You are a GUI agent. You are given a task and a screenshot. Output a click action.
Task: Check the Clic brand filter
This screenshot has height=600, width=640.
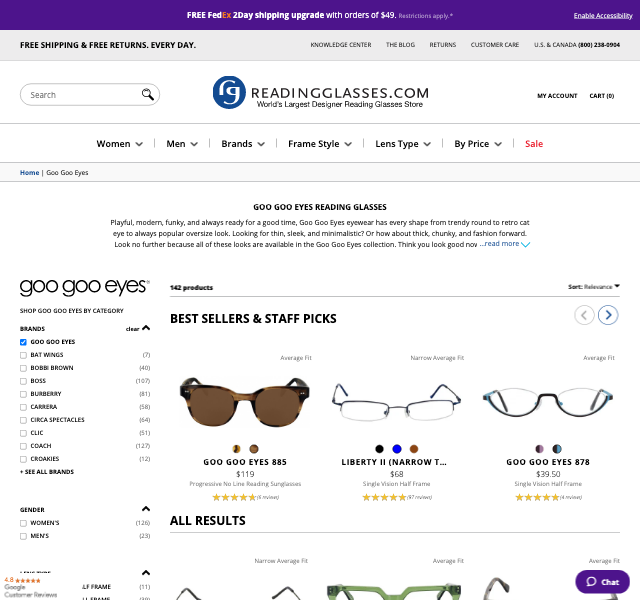tap(23, 433)
